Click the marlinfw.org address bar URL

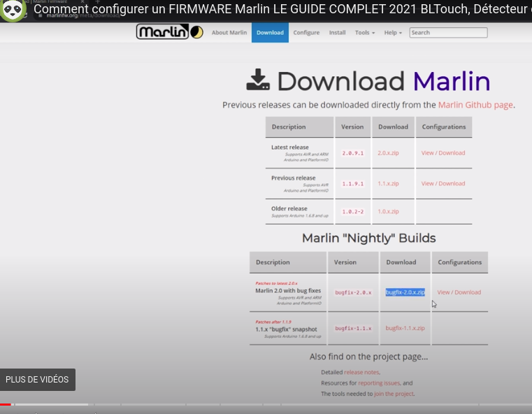pos(83,15)
